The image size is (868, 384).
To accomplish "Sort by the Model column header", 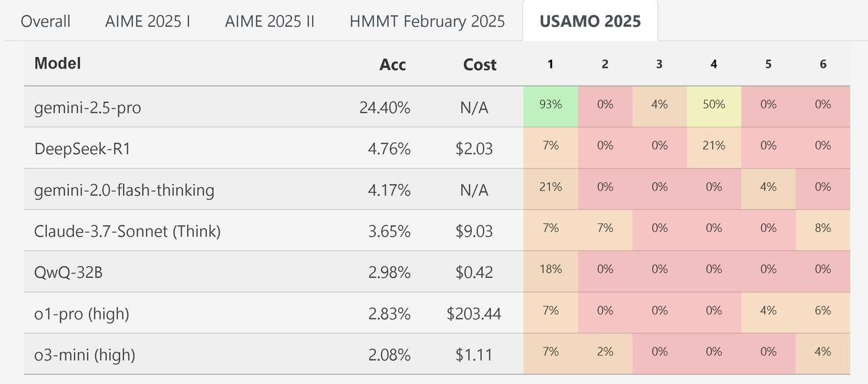I will point(58,63).
